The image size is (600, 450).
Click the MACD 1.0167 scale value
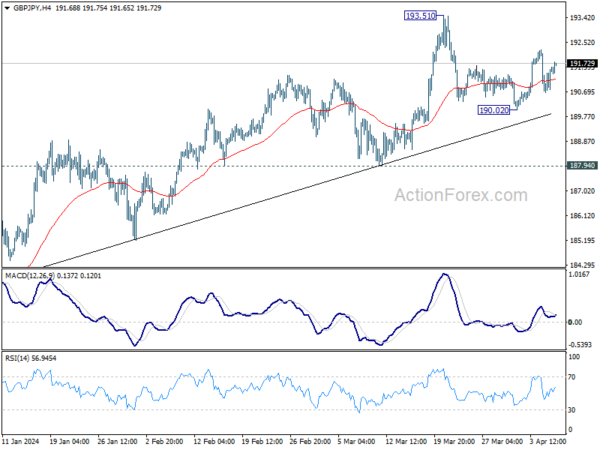tap(581, 274)
